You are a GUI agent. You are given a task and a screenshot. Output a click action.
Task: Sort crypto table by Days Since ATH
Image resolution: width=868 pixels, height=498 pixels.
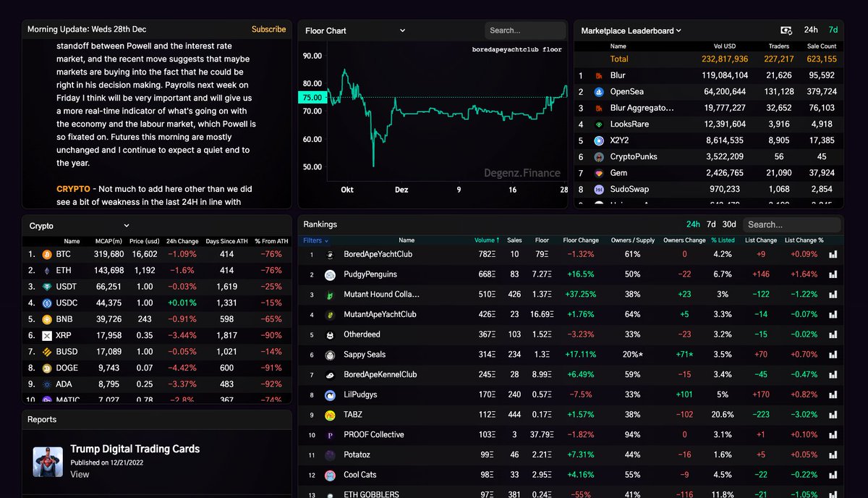click(226, 241)
